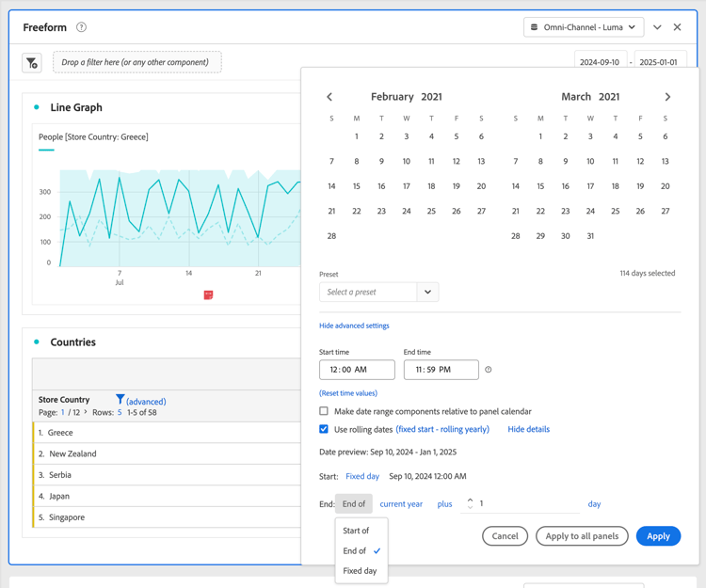706x588 pixels.
Task: Open the End of dropdown button
Action: [x=353, y=504]
